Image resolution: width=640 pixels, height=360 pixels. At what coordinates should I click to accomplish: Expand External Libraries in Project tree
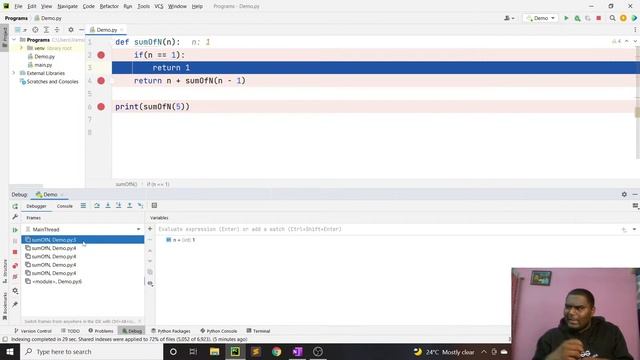14,73
